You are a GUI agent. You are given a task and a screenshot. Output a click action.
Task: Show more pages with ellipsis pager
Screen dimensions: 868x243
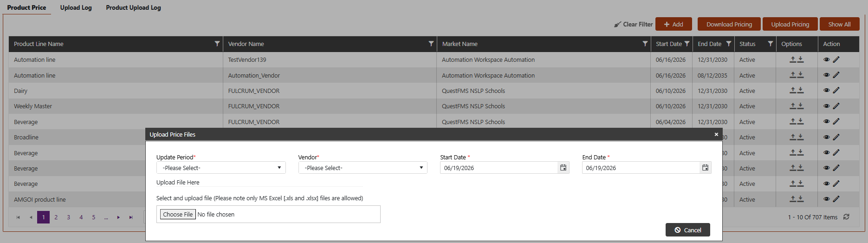[x=106, y=217]
